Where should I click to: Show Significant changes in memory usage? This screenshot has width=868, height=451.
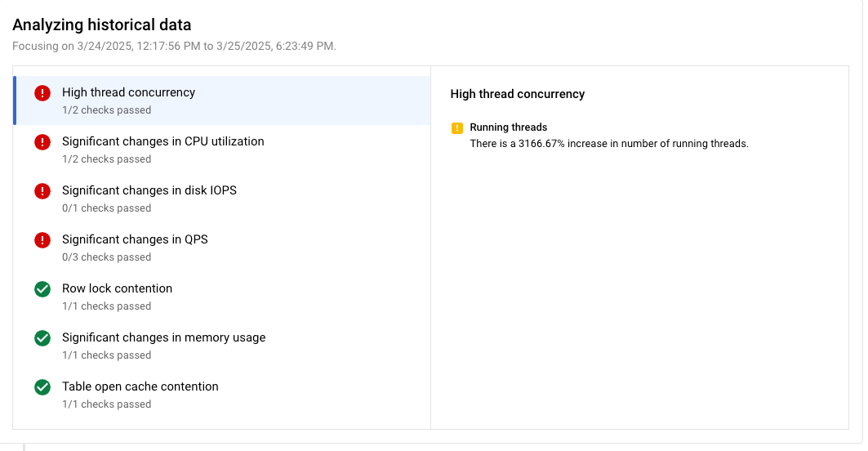[163, 337]
